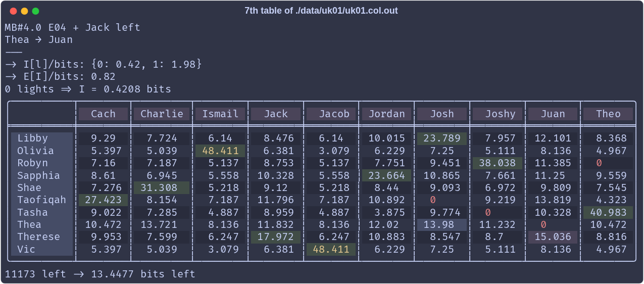Viewport: 644px width, 284px height.
Task: Select the Theo column header
Action: (x=608, y=114)
